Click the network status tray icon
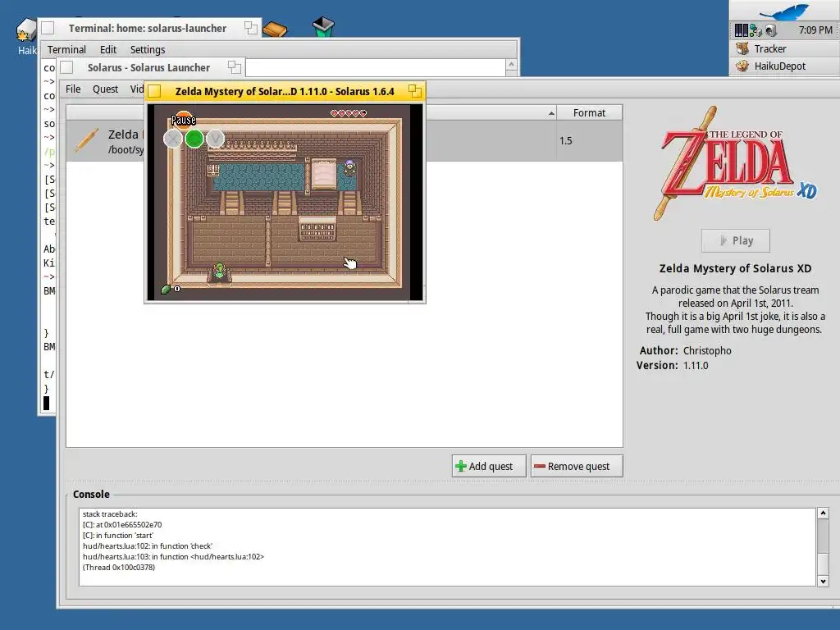The image size is (840, 630). point(756,30)
